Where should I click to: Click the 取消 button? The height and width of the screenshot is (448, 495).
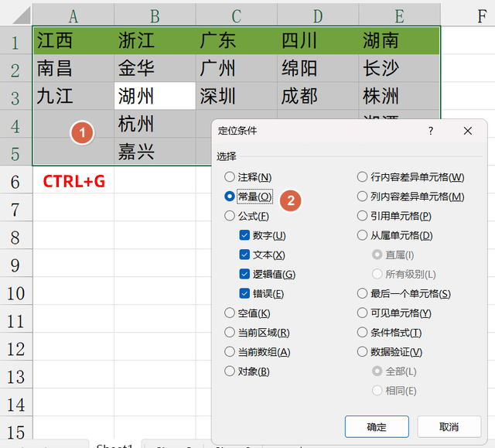click(449, 427)
